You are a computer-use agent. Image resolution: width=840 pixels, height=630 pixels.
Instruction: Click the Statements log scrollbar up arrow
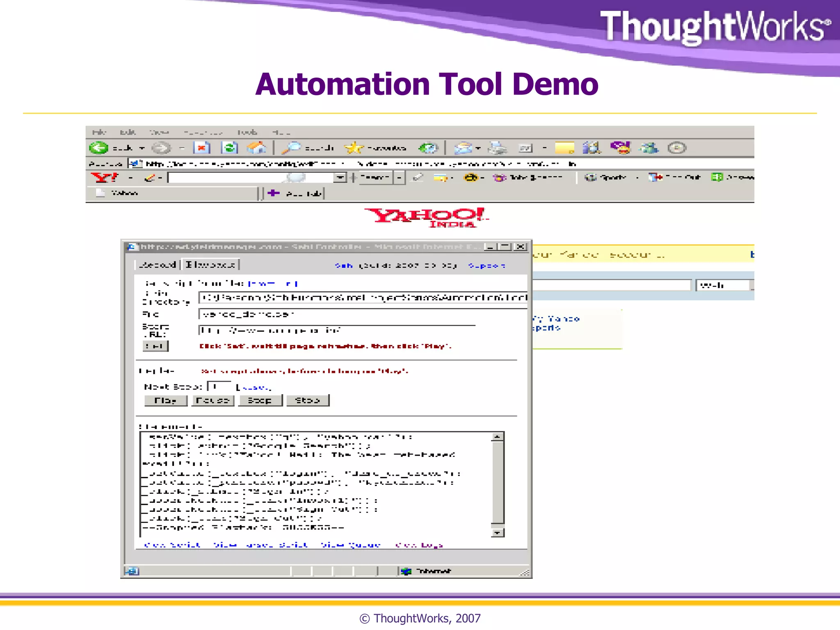point(498,437)
